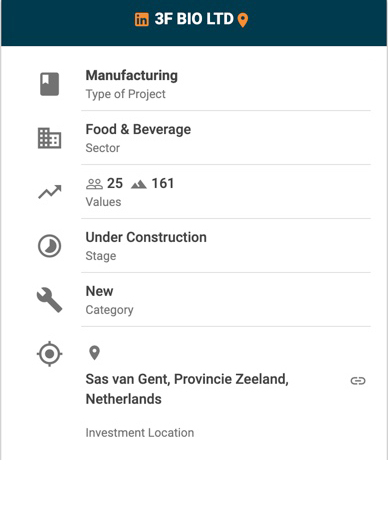Click the clock progress icon for Stage
The image size is (388, 527).
[49, 246]
